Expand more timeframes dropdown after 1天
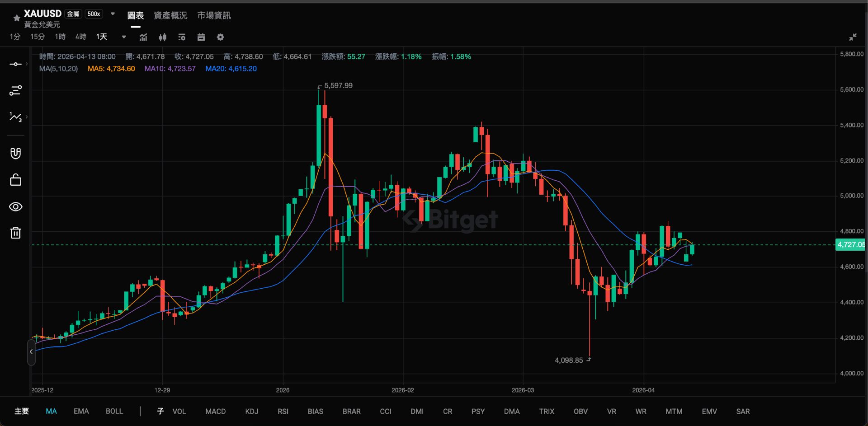868x426 pixels. point(124,37)
